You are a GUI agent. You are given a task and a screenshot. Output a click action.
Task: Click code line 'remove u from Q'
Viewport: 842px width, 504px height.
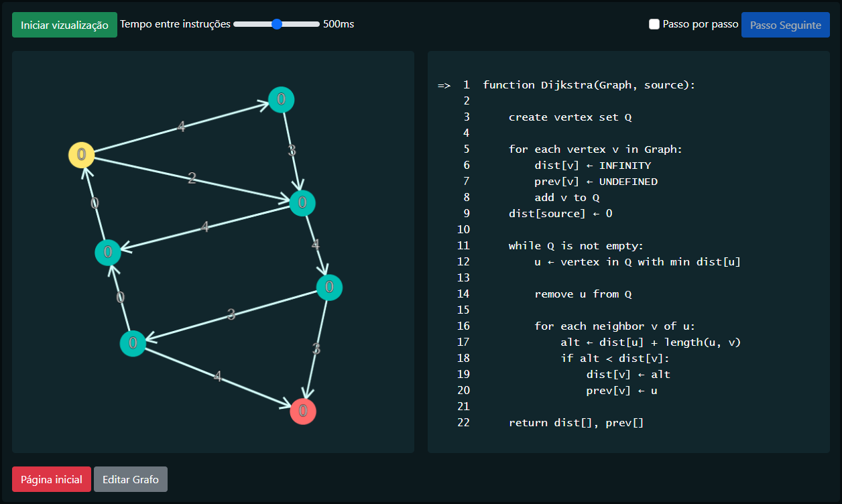(583, 294)
